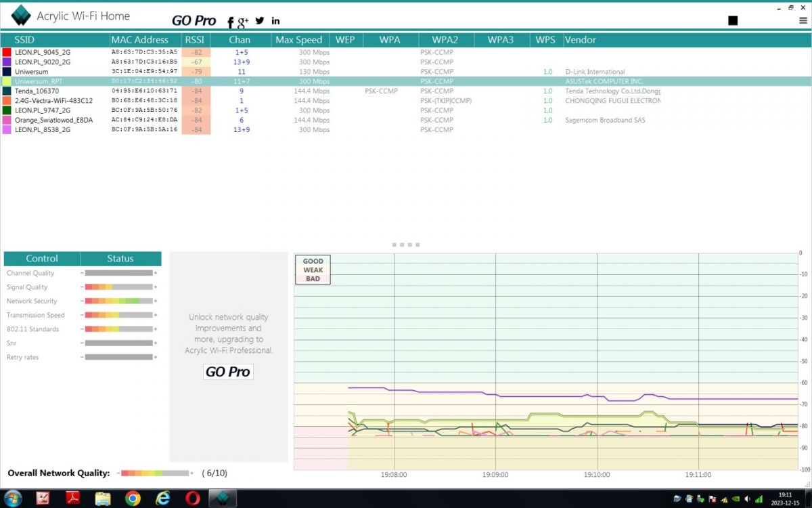Click vendor Sagemcom Broadband SAS
This screenshot has width=812, height=508.
tap(606, 120)
